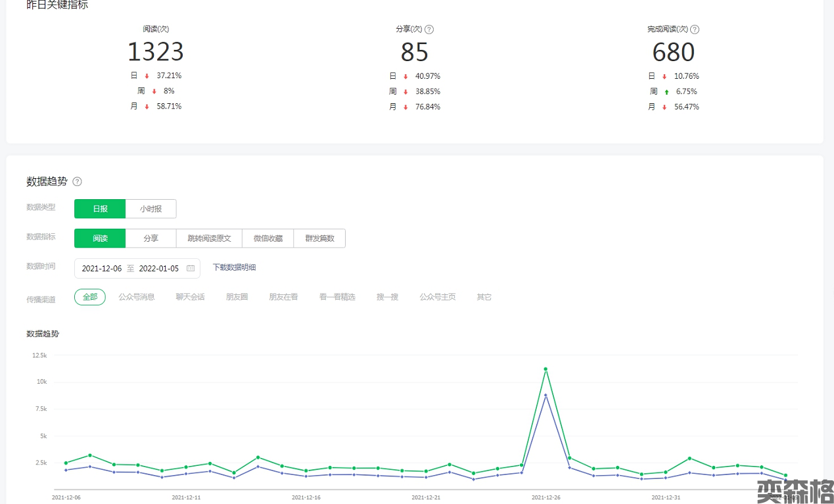Filter by 搜一搜 channel
Viewport: 834px width, 504px height.
pos(387,297)
